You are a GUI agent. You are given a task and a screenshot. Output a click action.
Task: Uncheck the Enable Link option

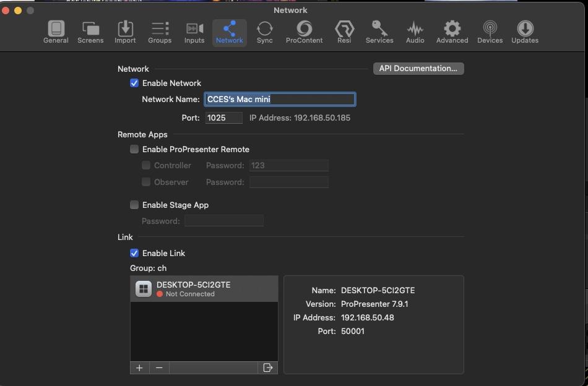134,253
